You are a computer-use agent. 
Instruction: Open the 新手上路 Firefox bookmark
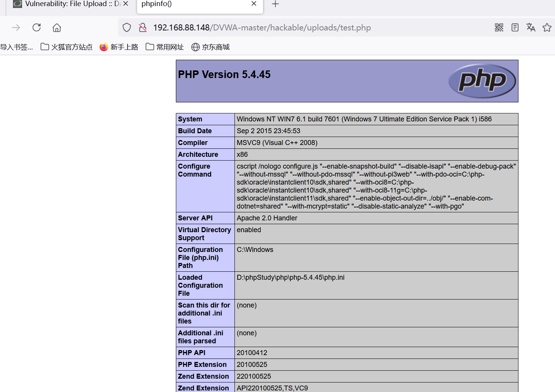click(119, 47)
